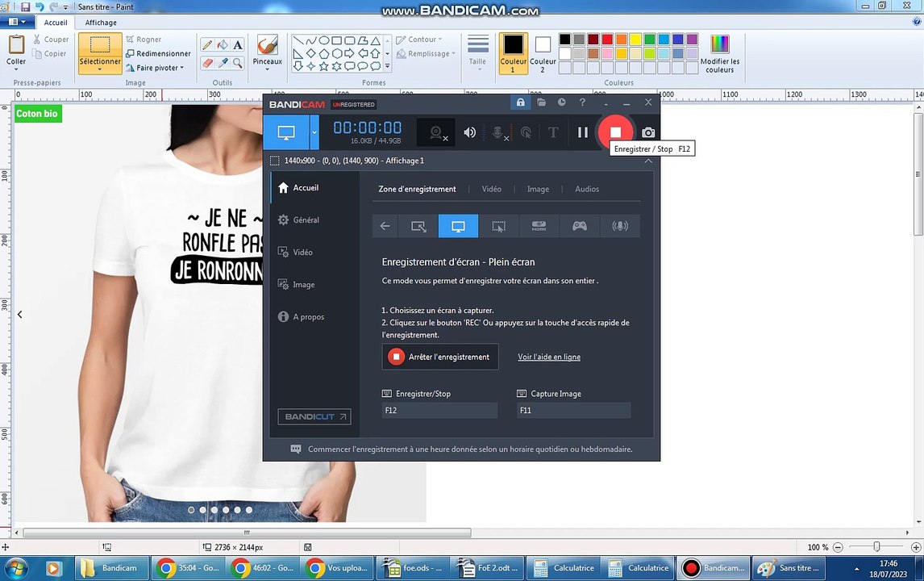Select Couleur 2 in Paint
Screen dimensions: 924x581
pos(543,53)
